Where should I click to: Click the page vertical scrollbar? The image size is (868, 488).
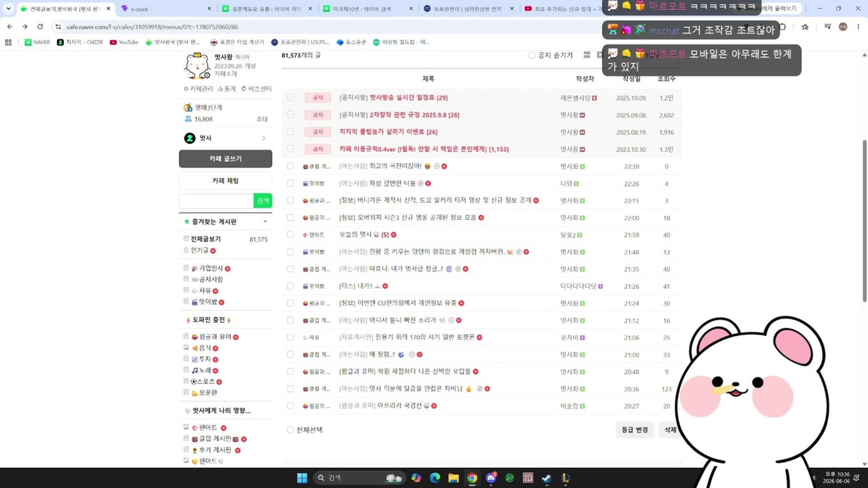tap(864, 221)
